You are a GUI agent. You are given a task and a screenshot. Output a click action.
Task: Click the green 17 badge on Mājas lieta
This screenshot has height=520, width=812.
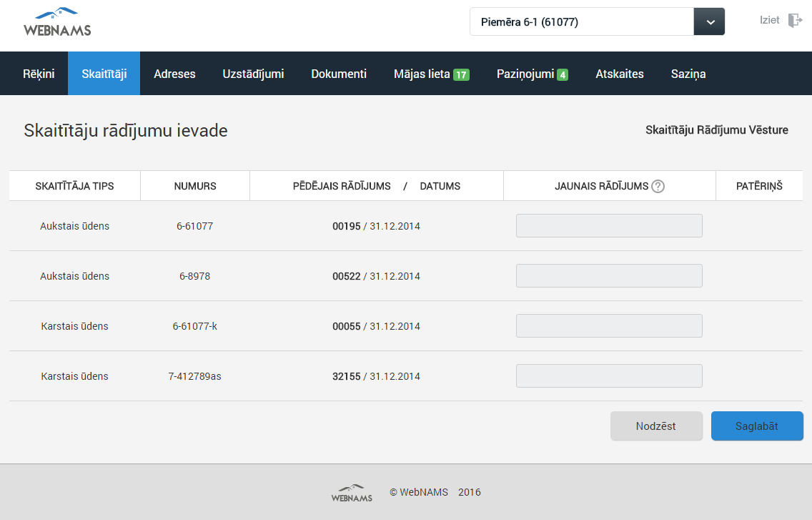(x=461, y=74)
